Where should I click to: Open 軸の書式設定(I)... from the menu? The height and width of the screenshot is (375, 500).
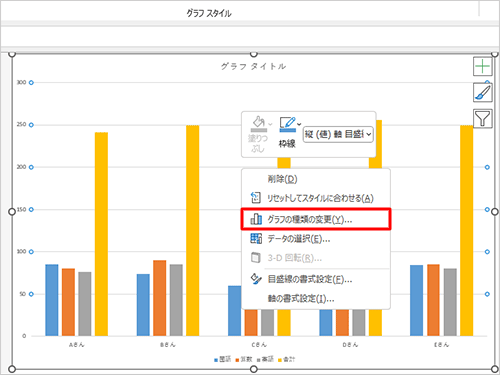316,298
